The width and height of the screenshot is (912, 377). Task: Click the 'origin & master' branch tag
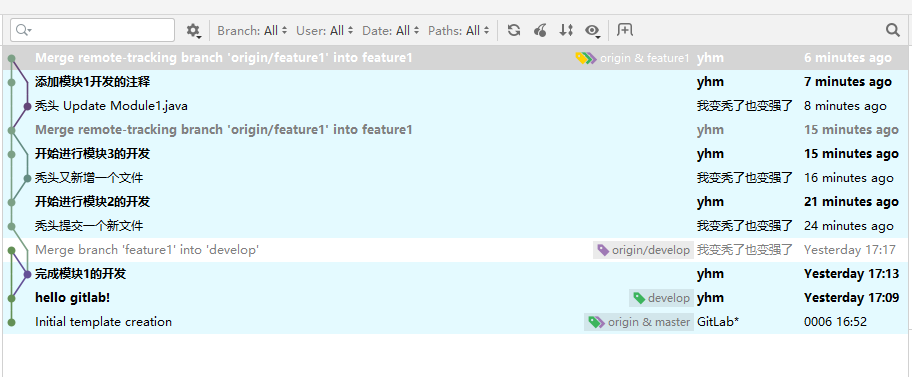639,322
